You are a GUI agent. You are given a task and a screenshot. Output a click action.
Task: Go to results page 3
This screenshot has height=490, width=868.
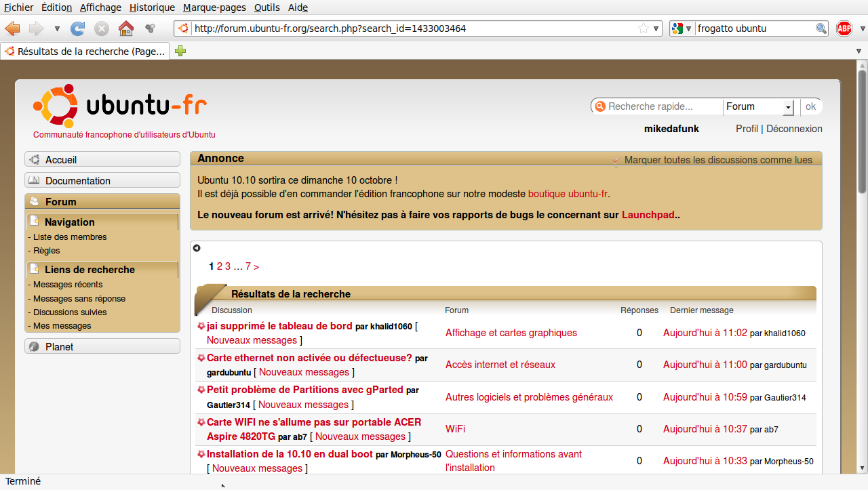click(228, 266)
